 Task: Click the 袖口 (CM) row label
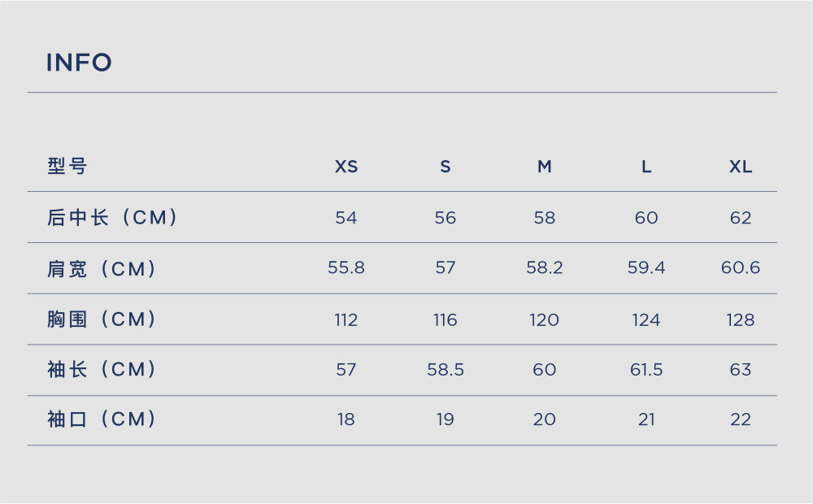point(102,419)
